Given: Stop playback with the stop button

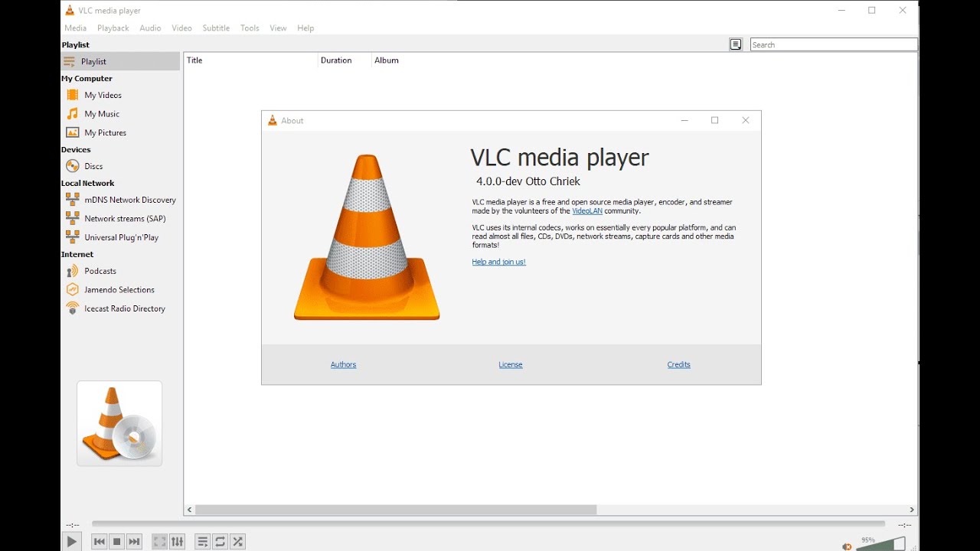Looking at the screenshot, I should tap(116, 542).
